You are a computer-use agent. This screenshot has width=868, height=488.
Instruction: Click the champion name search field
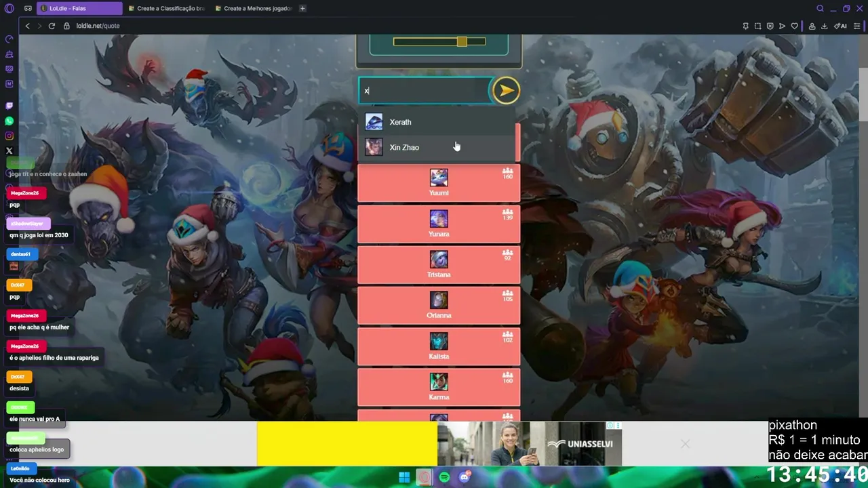coord(425,91)
